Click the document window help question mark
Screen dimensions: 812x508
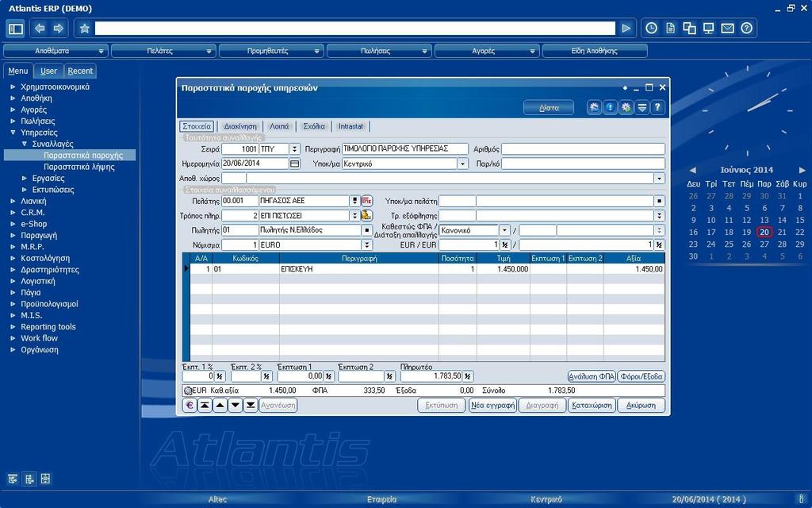[657, 108]
